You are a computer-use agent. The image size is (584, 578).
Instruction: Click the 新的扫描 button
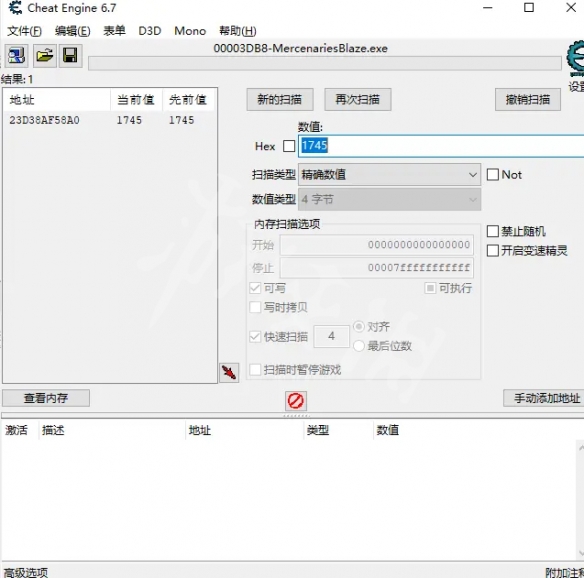[280, 99]
